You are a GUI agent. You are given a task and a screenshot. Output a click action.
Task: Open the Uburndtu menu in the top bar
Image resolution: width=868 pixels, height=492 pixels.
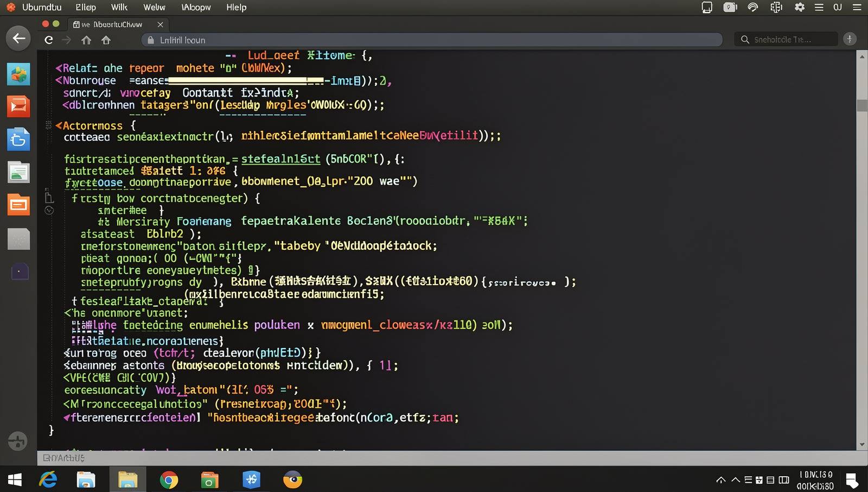[x=42, y=7]
